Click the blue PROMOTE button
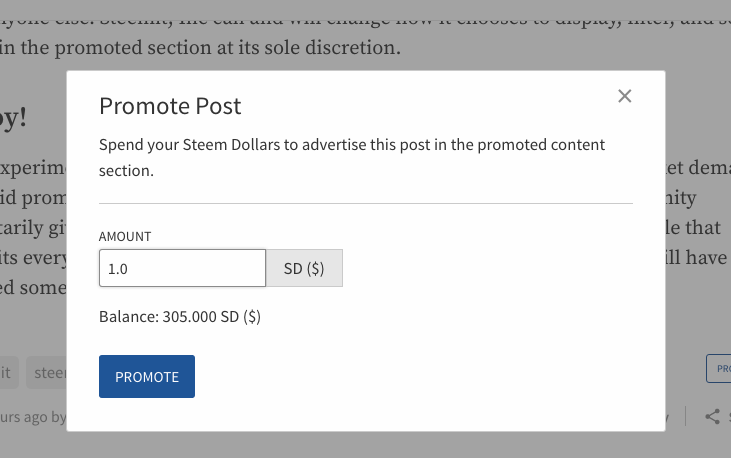This screenshot has width=731, height=458. coord(147,376)
